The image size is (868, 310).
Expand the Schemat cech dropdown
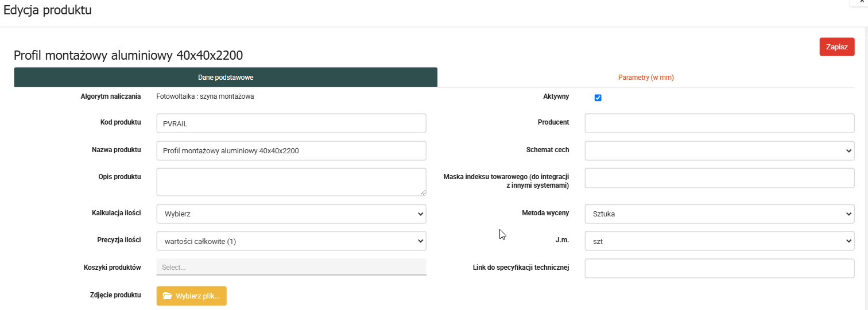tap(719, 150)
